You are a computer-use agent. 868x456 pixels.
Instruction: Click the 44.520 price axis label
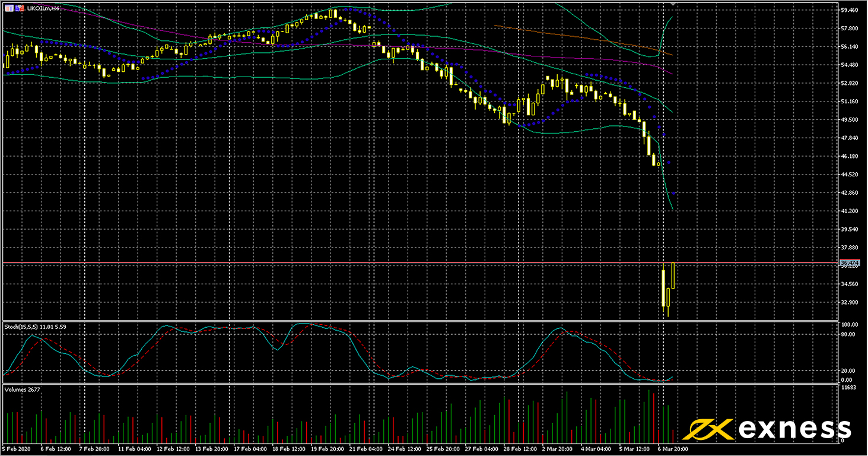[850, 175]
